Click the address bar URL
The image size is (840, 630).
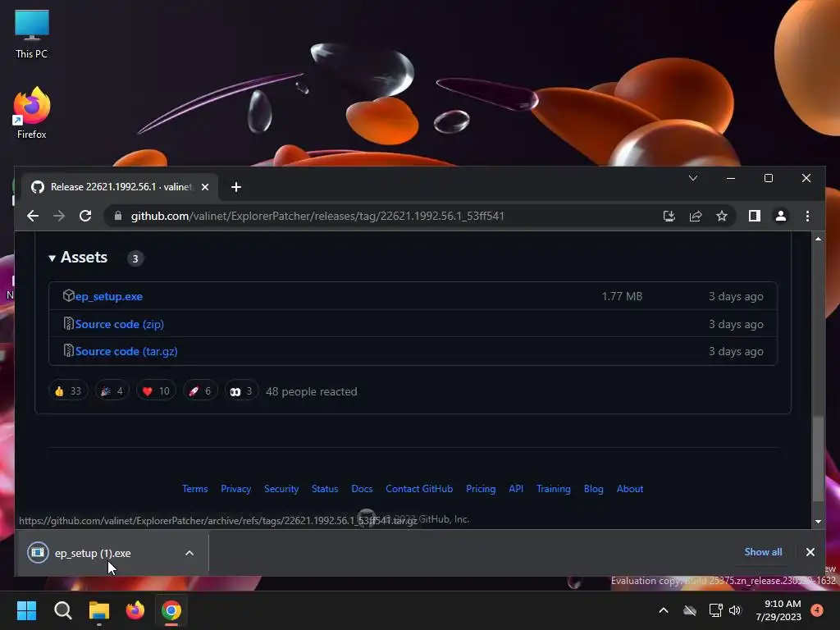tap(317, 216)
